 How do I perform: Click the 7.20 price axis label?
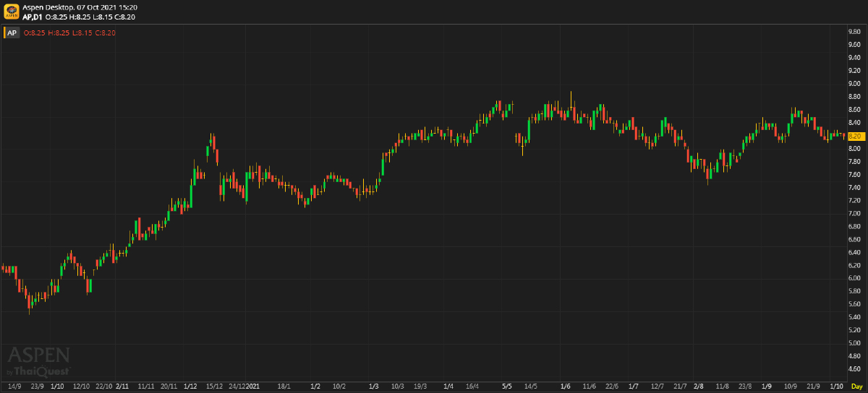point(854,201)
